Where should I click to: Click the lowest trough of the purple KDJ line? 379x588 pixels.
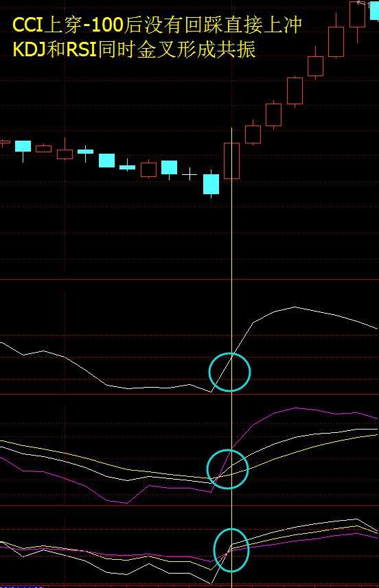click(x=127, y=502)
